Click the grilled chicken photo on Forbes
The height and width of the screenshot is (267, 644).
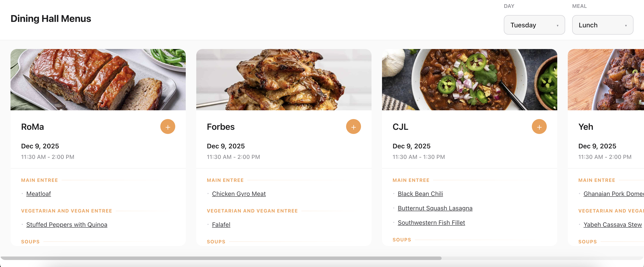(x=284, y=80)
